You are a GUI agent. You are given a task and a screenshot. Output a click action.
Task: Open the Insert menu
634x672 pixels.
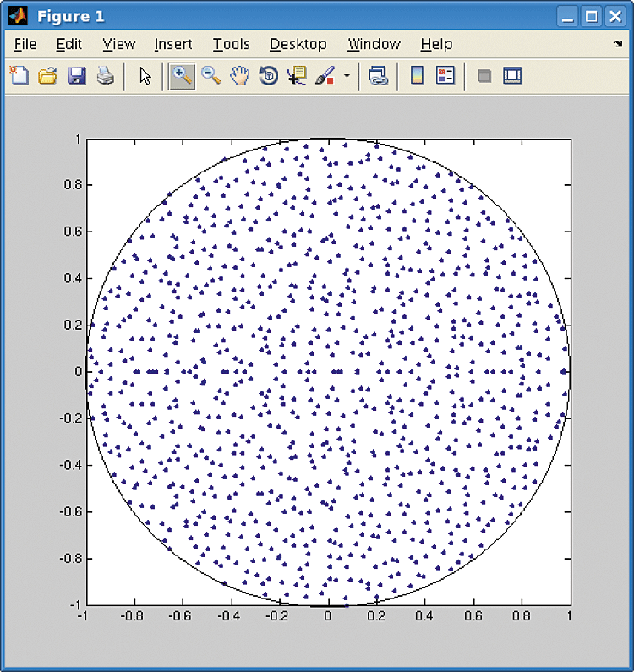173,44
